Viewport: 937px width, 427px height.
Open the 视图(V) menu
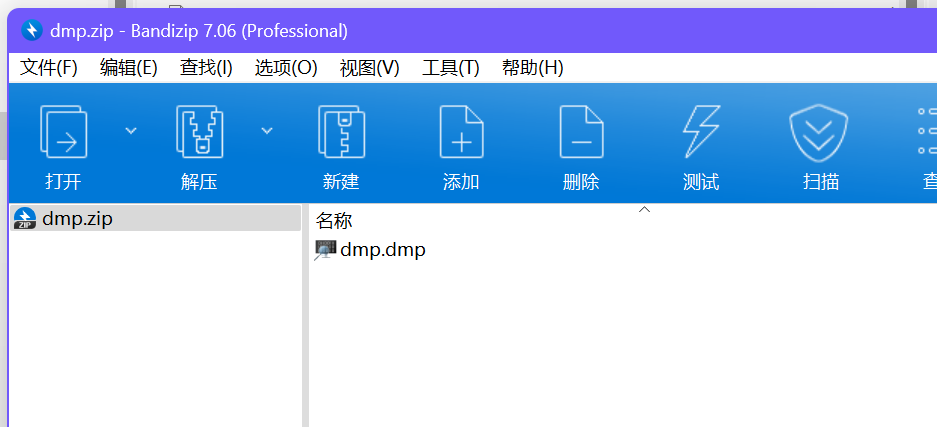coord(369,68)
